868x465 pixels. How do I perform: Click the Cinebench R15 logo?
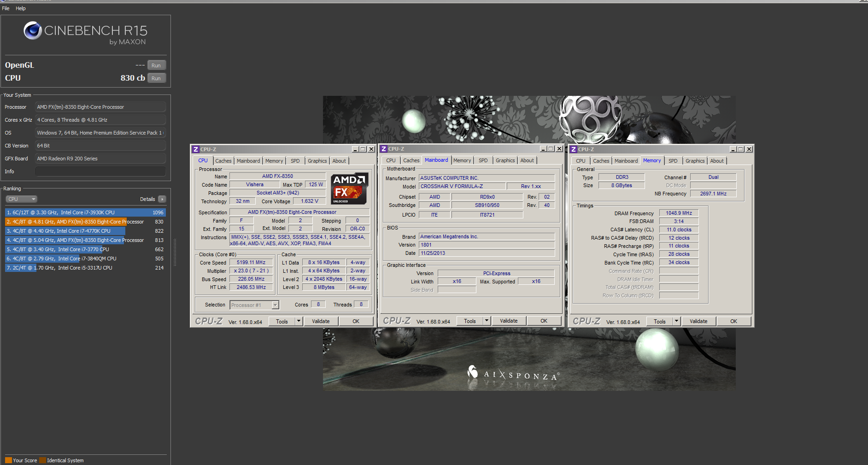point(86,33)
